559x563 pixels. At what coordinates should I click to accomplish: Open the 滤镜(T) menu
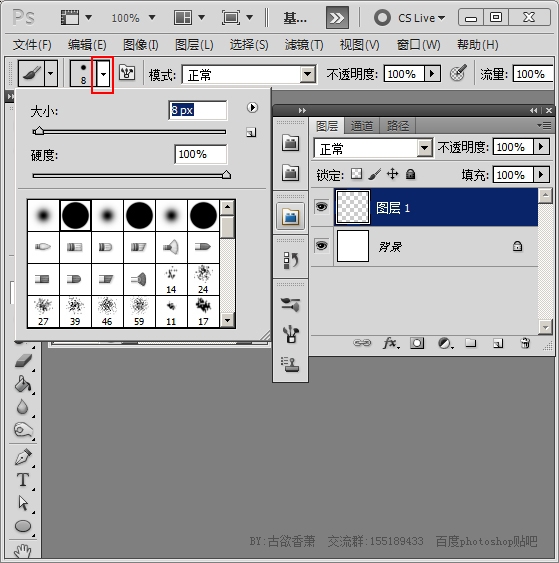[x=304, y=45]
